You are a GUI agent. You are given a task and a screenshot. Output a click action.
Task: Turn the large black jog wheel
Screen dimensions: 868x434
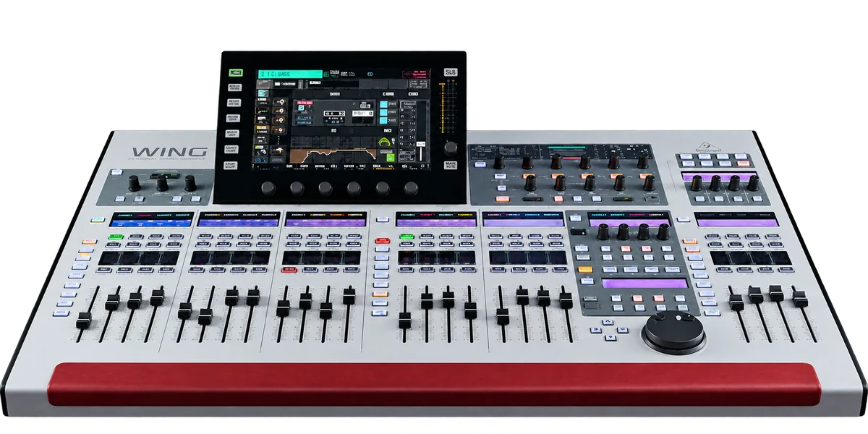point(675,331)
